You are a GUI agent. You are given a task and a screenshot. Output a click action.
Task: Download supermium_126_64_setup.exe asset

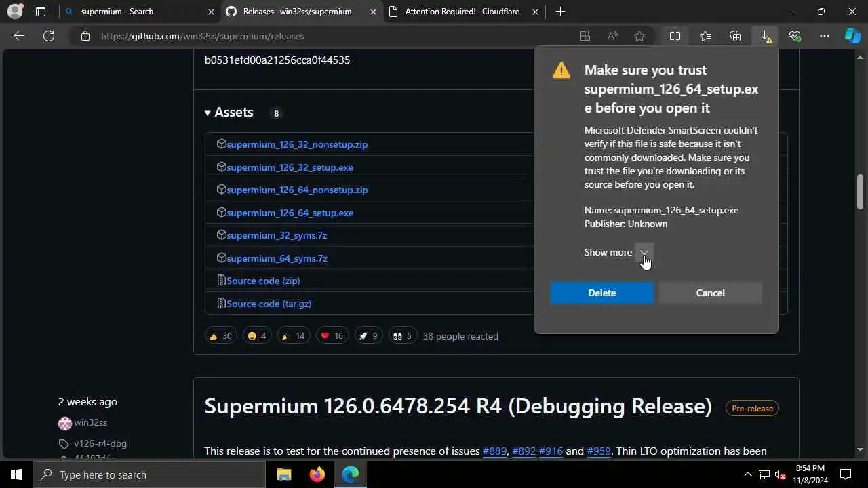coord(290,213)
